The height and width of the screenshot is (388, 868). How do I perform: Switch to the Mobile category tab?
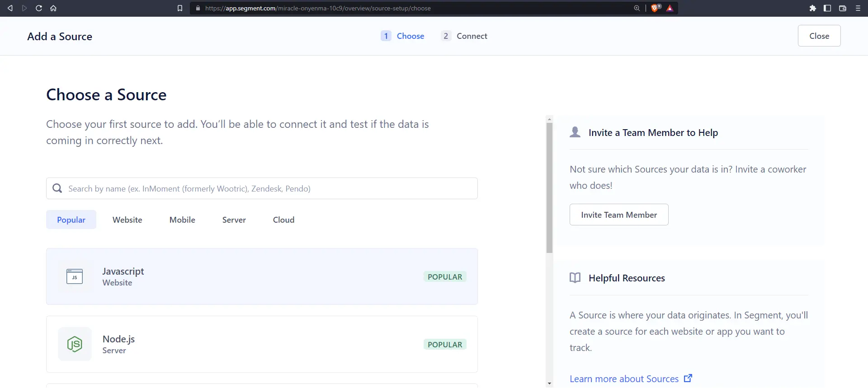click(182, 220)
